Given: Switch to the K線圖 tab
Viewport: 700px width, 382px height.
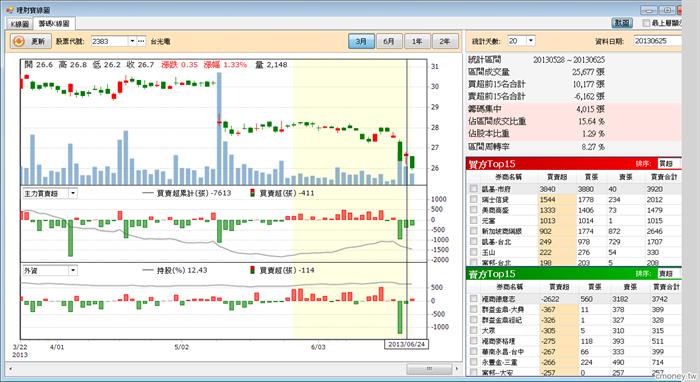Looking at the screenshot, I should tap(20, 24).
